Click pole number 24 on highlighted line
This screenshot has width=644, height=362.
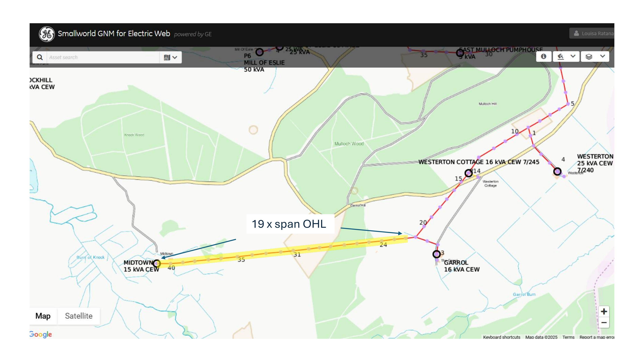click(383, 245)
